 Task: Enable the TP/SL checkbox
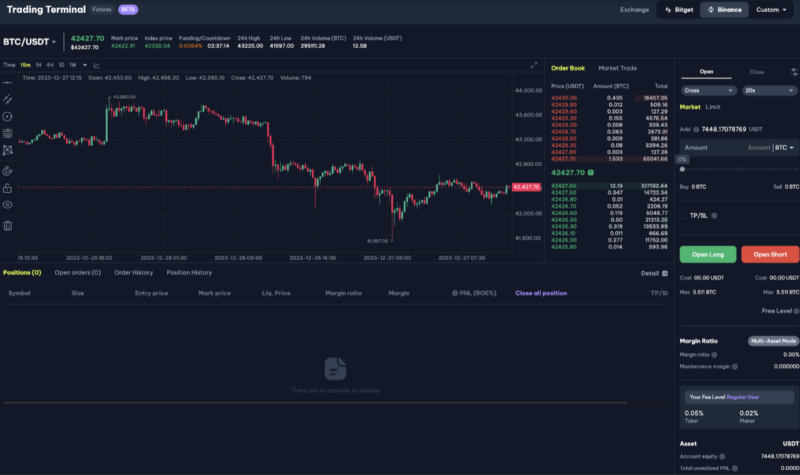coord(683,215)
